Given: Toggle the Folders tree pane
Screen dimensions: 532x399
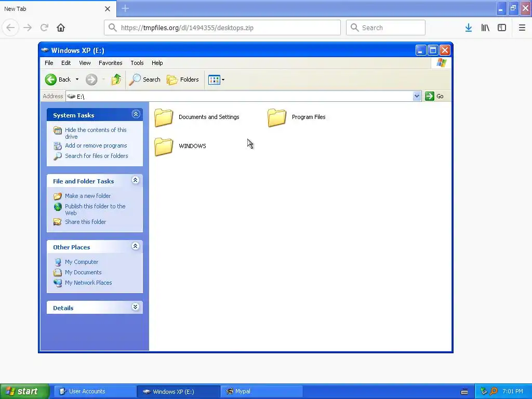Looking at the screenshot, I should pyautogui.click(x=183, y=79).
